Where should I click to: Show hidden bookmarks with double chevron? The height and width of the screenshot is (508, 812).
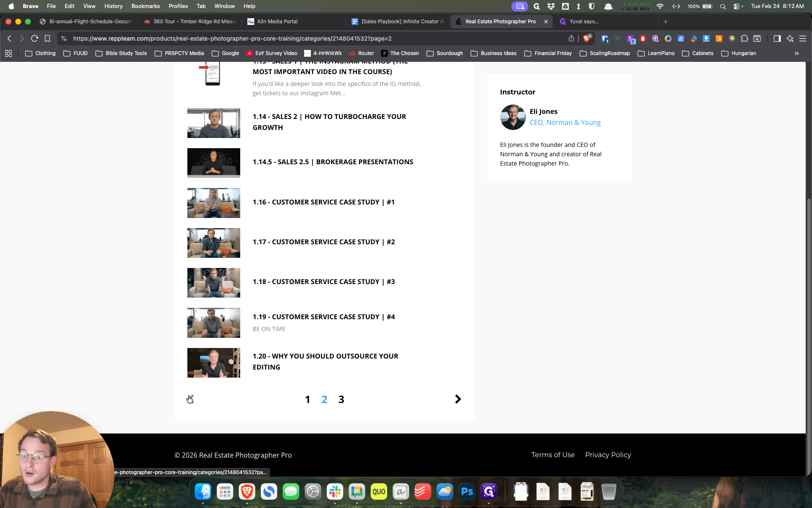pos(797,53)
